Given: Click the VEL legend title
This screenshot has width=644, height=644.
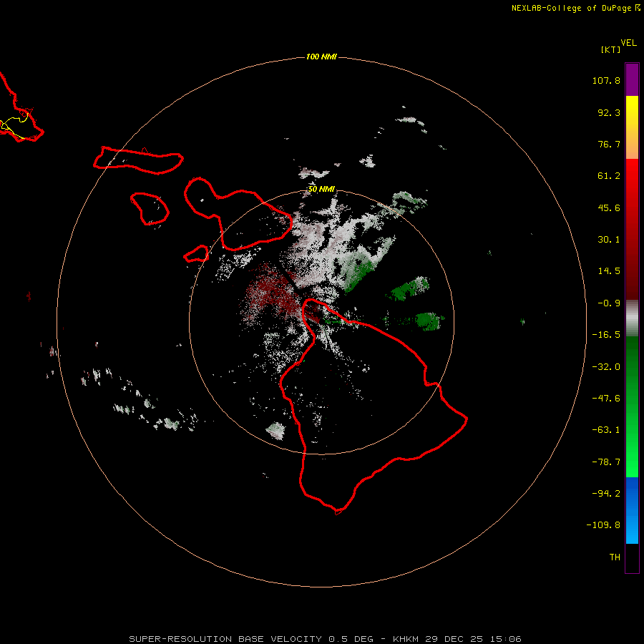Looking at the screenshot, I should click(x=628, y=43).
